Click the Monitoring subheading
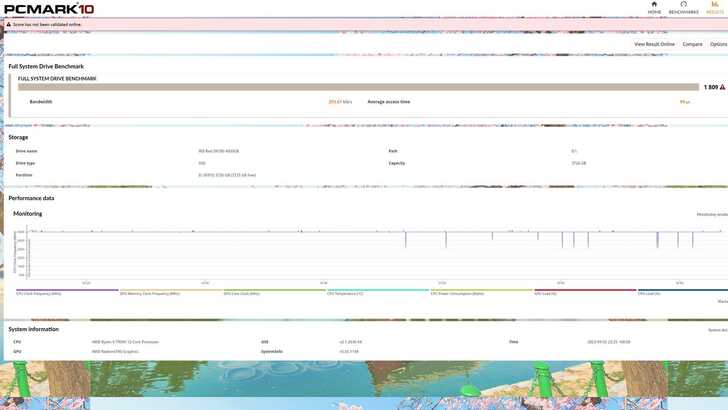The height and width of the screenshot is (410, 728). [x=27, y=214]
